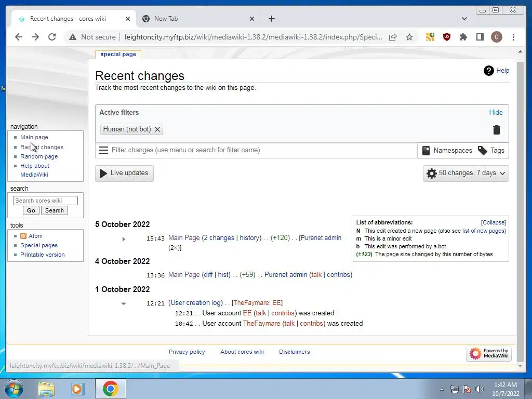Viewport: 532px width, 399px height.
Task: Open Help about MediaWiki link
Action: (35, 170)
